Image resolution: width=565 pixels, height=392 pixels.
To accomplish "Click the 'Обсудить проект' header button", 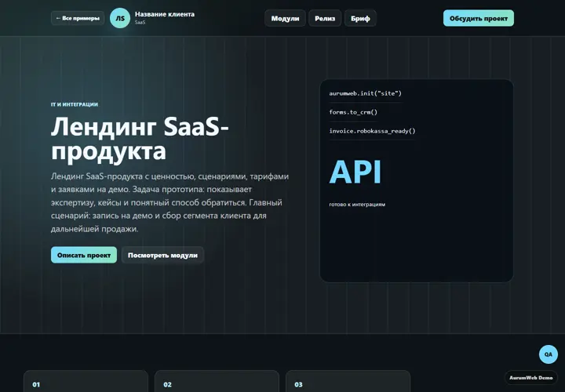I will tap(479, 18).
